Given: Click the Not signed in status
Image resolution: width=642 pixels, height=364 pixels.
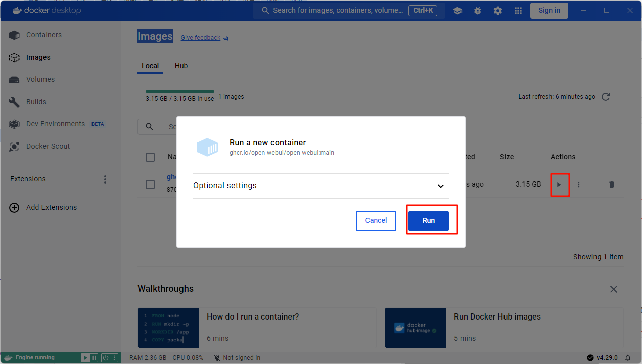Looking at the screenshot, I should [237, 358].
